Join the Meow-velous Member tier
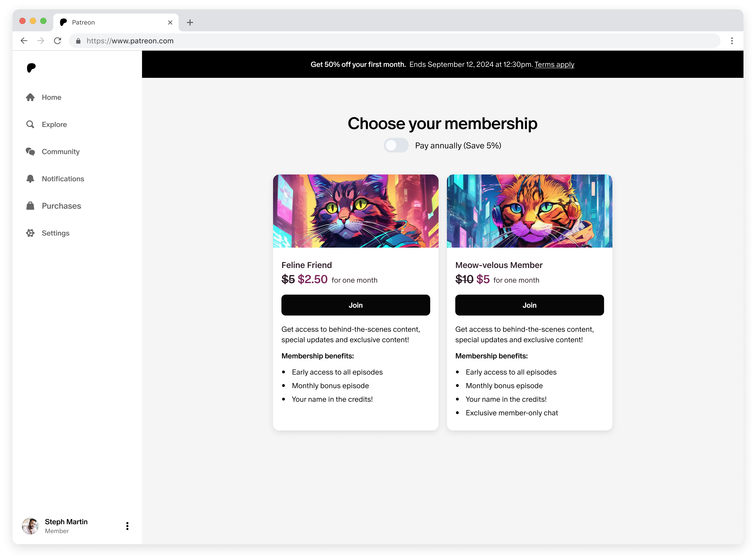Image resolution: width=756 pixels, height=560 pixels. coord(529,305)
